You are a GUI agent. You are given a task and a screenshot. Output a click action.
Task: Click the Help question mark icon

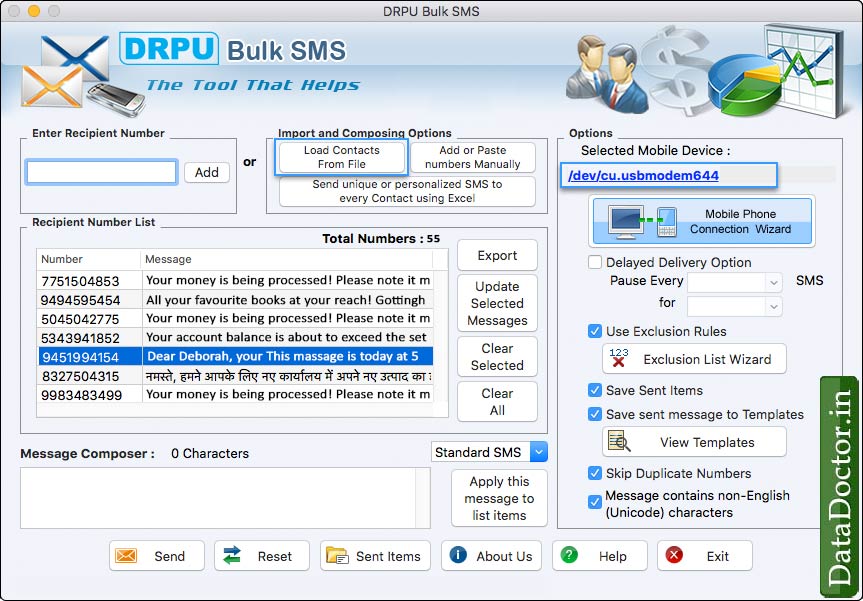point(569,555)
